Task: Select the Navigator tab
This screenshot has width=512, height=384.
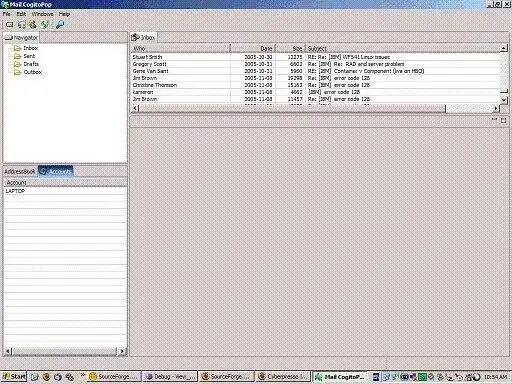Action: (x=21, y=38)
